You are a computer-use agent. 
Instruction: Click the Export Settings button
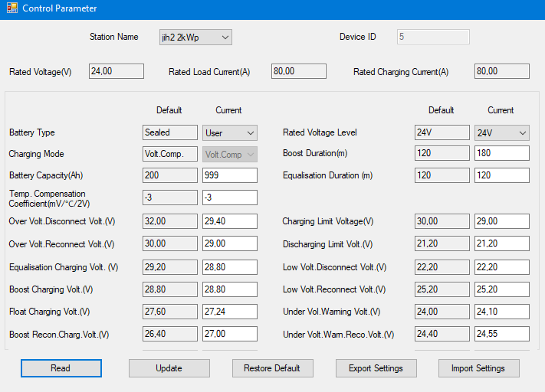coord(376,368)
